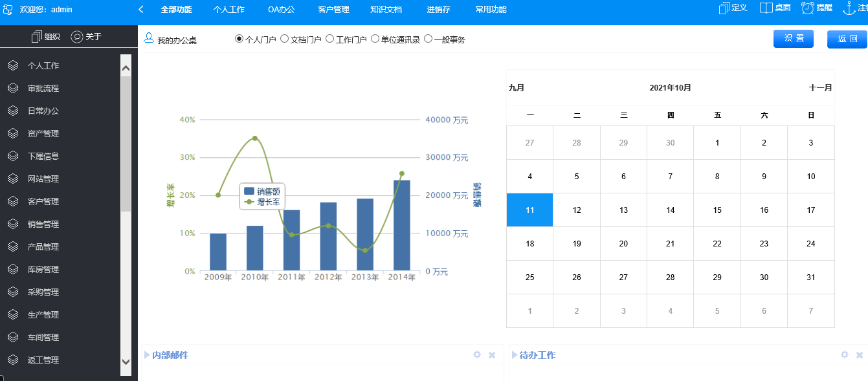Image resolution: width=868 pixels, height=381 pixels.
Task: Click the 组织 documents icon
Action: pyautogui.click(x=37, y=37)
